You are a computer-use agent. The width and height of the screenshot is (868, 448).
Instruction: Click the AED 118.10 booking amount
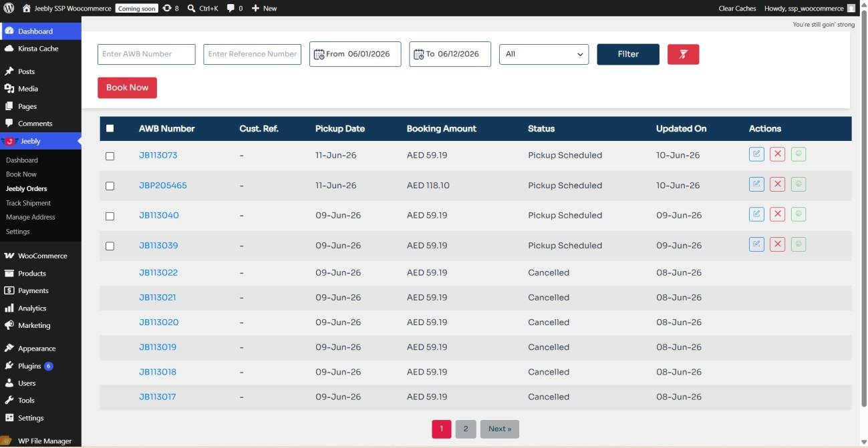(x=428, y=186)
